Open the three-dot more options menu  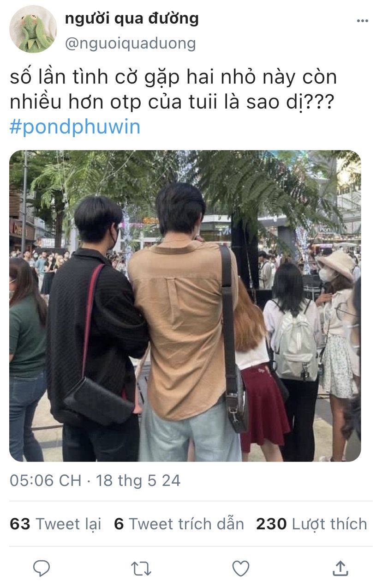pyautogui.click(x=363, y=21)
